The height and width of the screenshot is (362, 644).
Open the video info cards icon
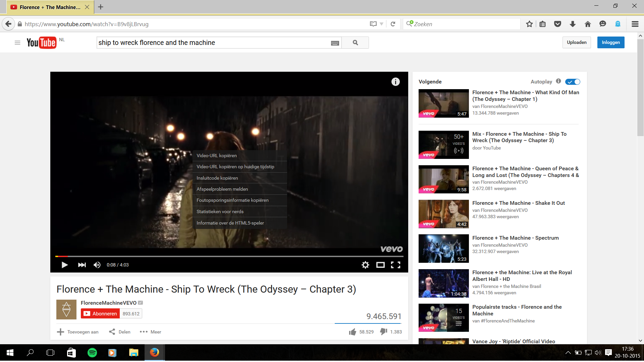point(395,82)
